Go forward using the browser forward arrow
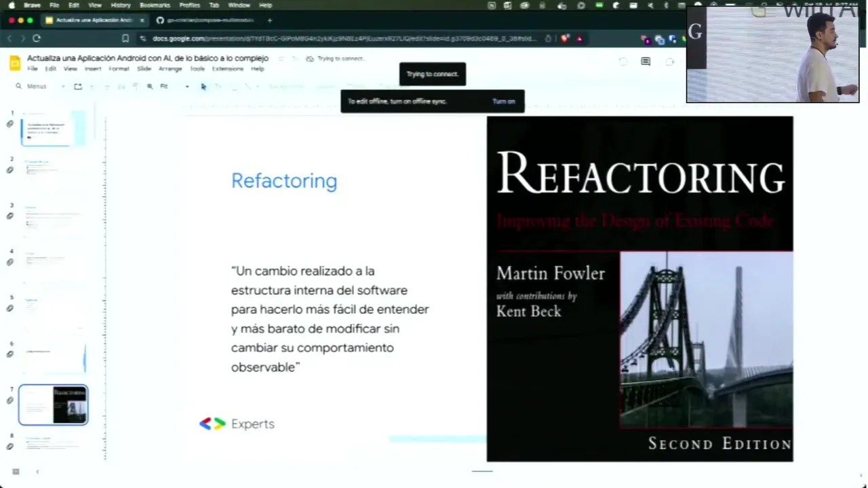Screen dimensions: 868x488 (x=22, y=39)
